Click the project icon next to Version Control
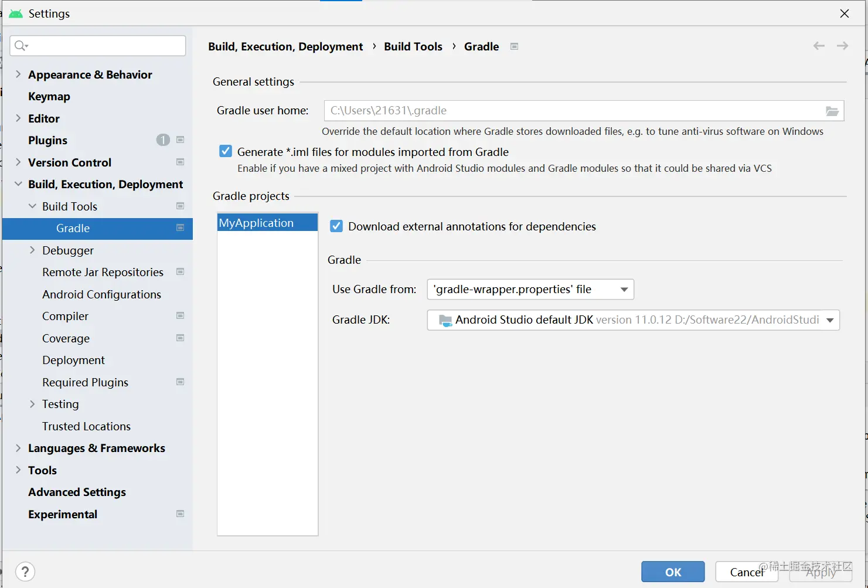This screenshot has width=868, height=588. pyautogui.click(x=181, y=162)
